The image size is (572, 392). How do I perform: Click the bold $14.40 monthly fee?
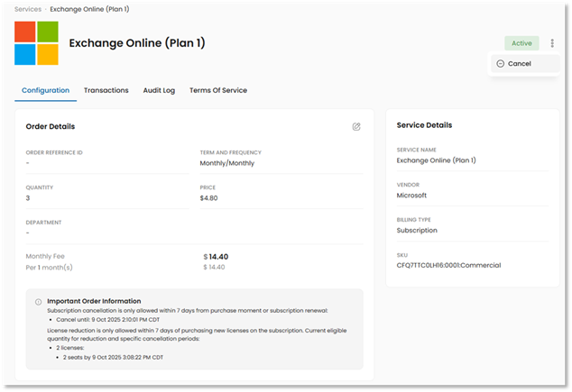(x=216, y=257)
